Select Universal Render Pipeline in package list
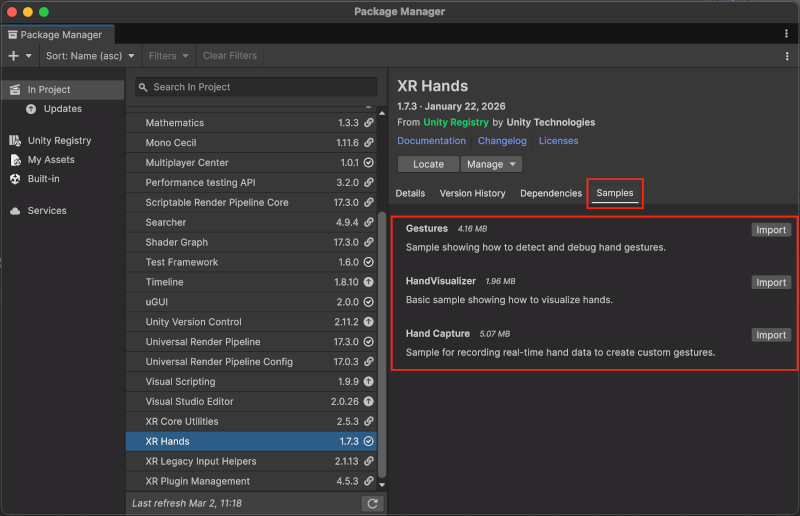800x516 pixels. click(x=202, y=342)
